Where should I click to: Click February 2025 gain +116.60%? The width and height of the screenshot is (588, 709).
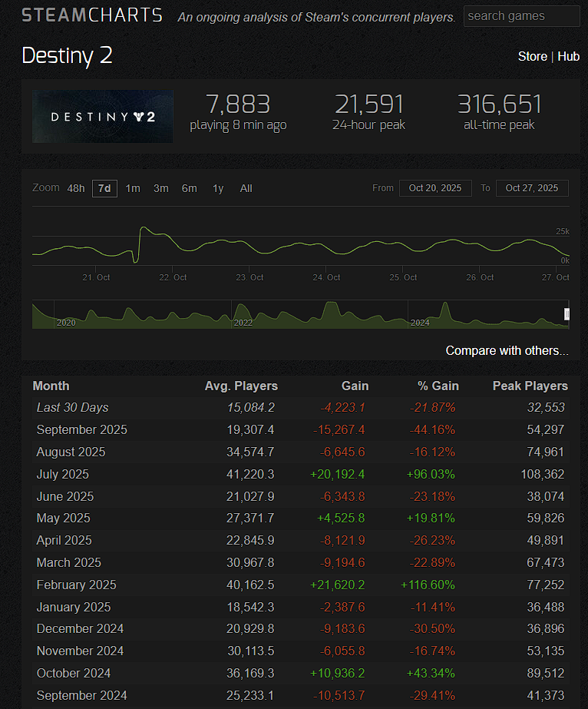[428, 585]
